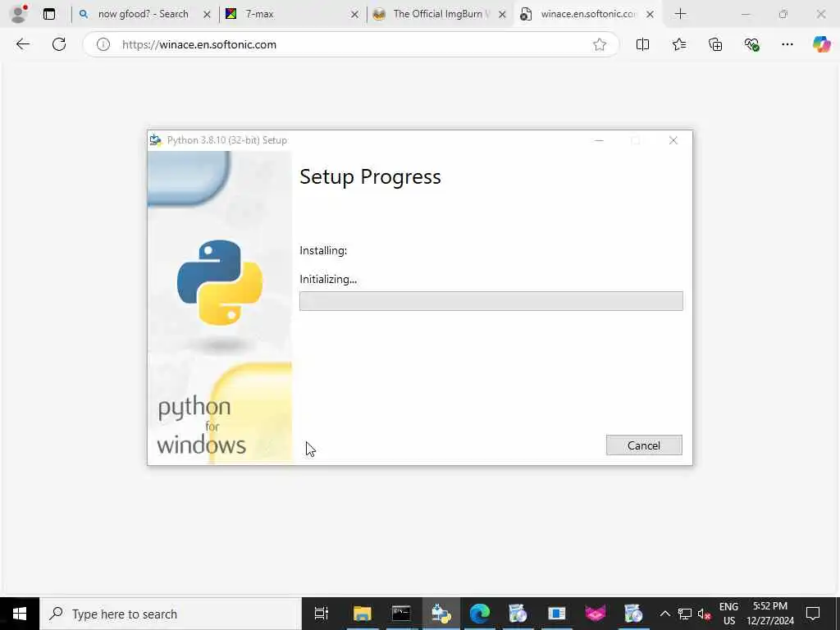Click the Edge profile avatar icon
Screen dimensions: 840x630
18,14
